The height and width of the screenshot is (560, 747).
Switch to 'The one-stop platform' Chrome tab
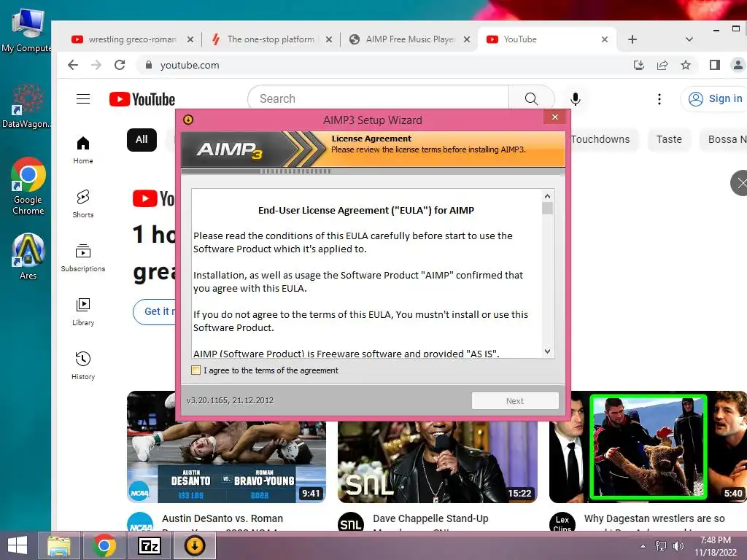click(x=271, y=39)
